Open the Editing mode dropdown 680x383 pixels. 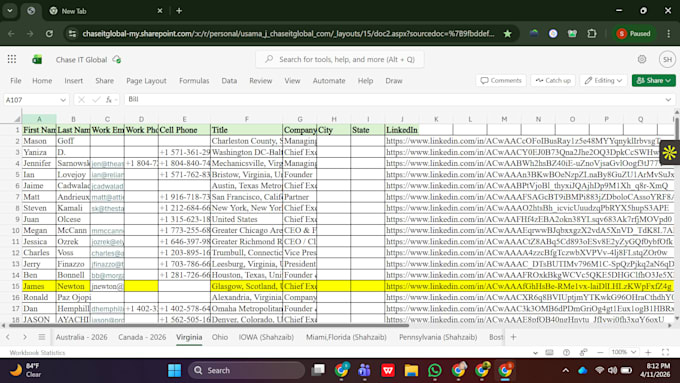click(x=603, y=81)
